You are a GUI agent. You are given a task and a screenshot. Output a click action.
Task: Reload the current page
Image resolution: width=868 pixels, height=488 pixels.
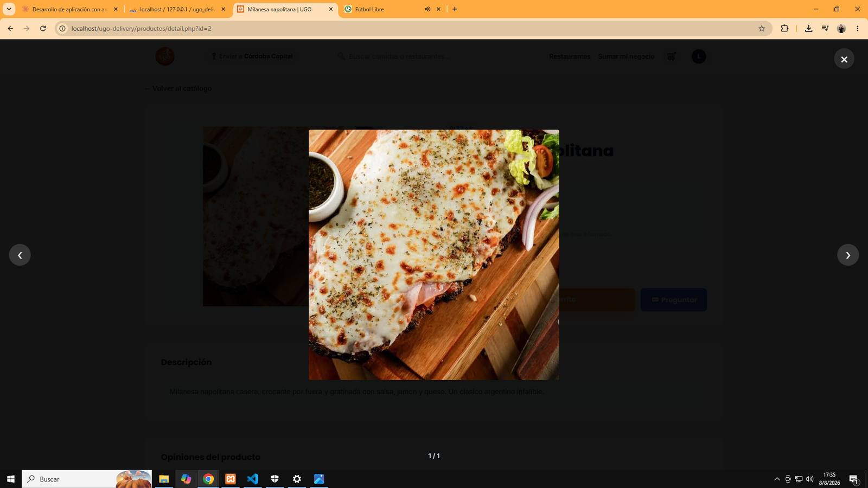point(43,29)
